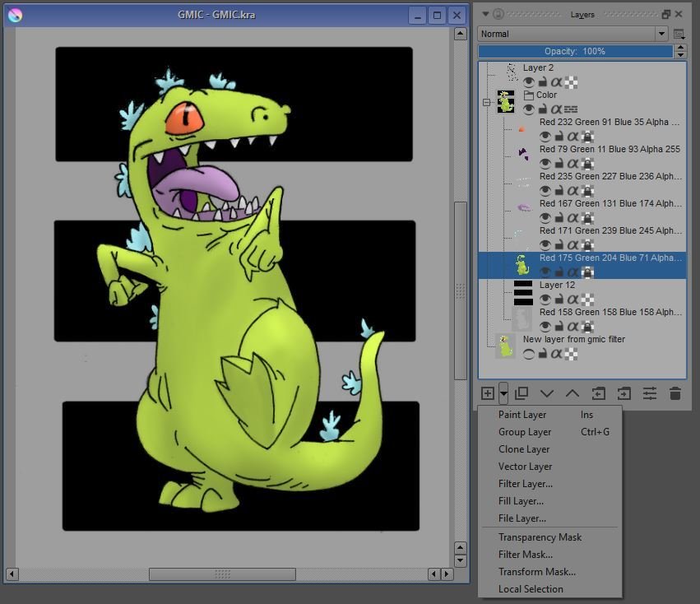Toggle lock on Layer 2
The image size is (700, 604).
(542, 82)
